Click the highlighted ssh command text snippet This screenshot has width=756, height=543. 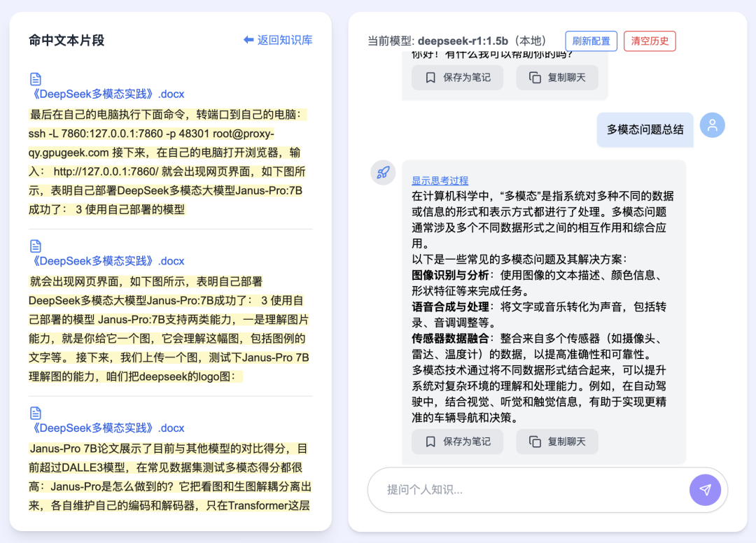click(x=150, y=134)
